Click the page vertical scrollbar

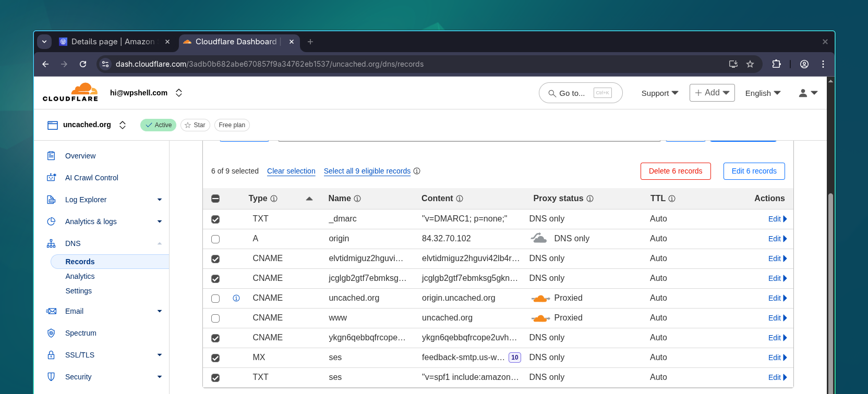(x=830, y=292)
